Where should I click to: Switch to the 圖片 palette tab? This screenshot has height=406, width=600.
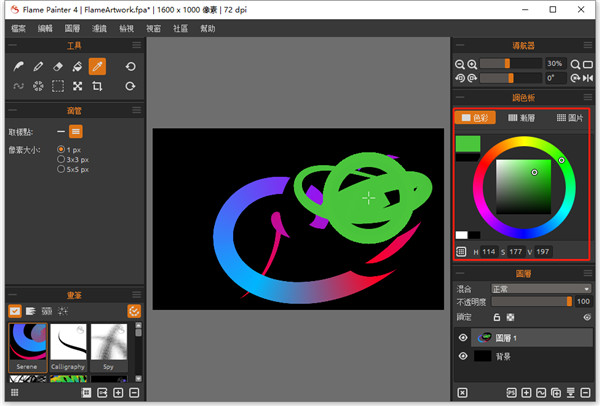[568, 118]
